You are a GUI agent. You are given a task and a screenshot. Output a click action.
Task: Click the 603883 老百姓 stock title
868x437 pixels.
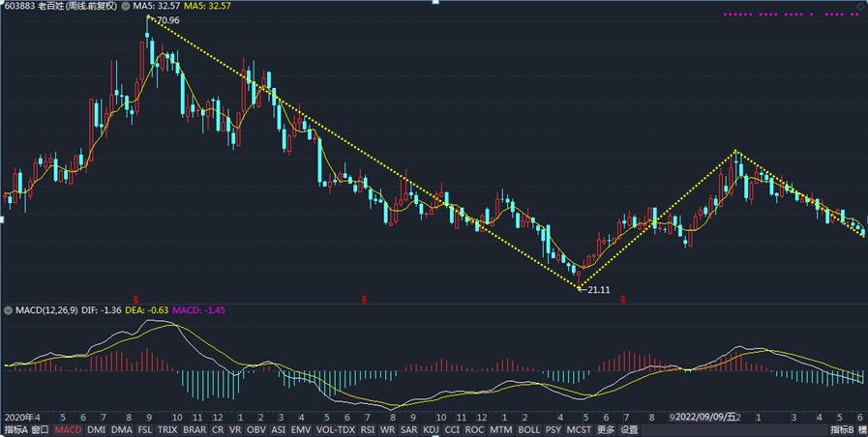pyautogui.click(x=61, y=6)
